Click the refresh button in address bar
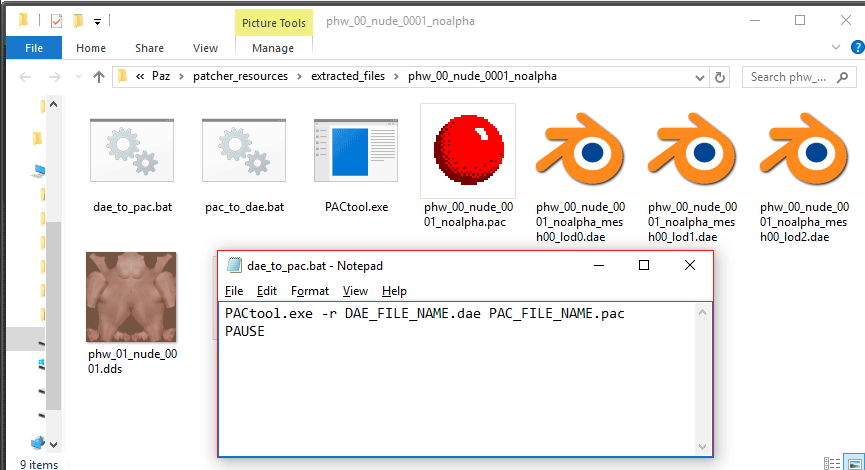 click(720, 77)
